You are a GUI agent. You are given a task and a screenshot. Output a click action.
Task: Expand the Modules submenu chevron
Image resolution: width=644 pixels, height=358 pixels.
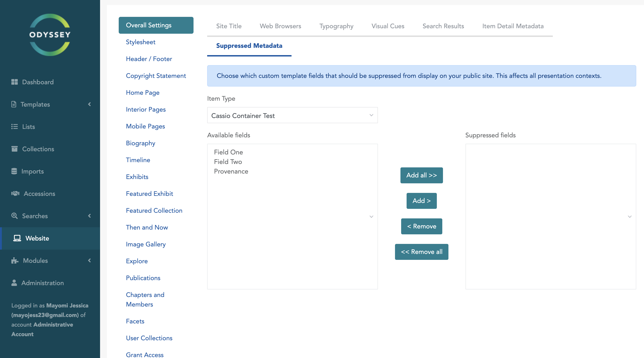pyautogui.click(x=90, y=260)
